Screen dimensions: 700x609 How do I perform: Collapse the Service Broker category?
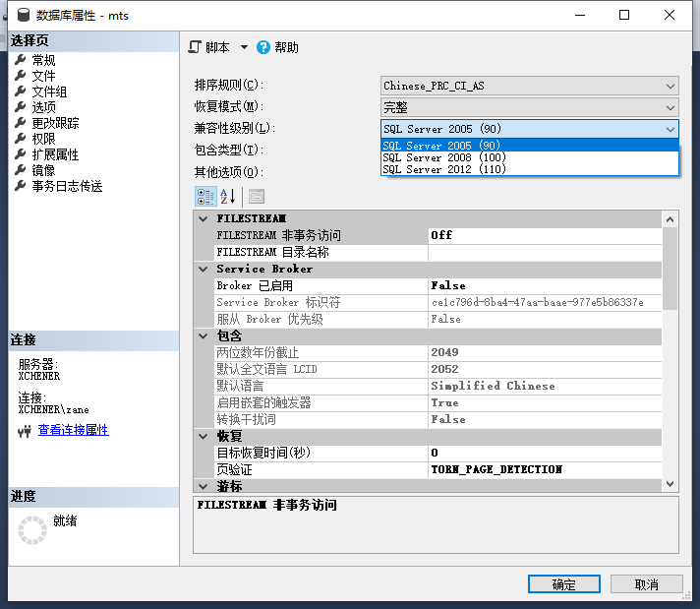click(x=204, y=269)
